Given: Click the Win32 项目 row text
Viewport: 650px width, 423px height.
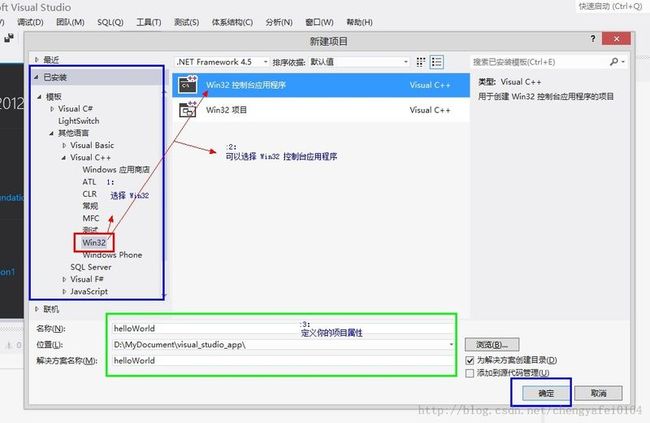Looking at the screenshot, I should 226,110.
